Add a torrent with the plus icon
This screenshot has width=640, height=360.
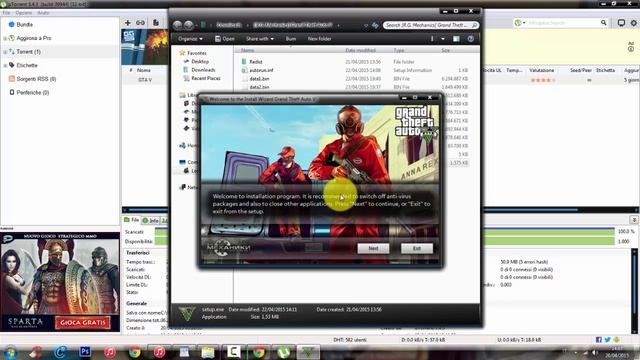click(128, 23)
